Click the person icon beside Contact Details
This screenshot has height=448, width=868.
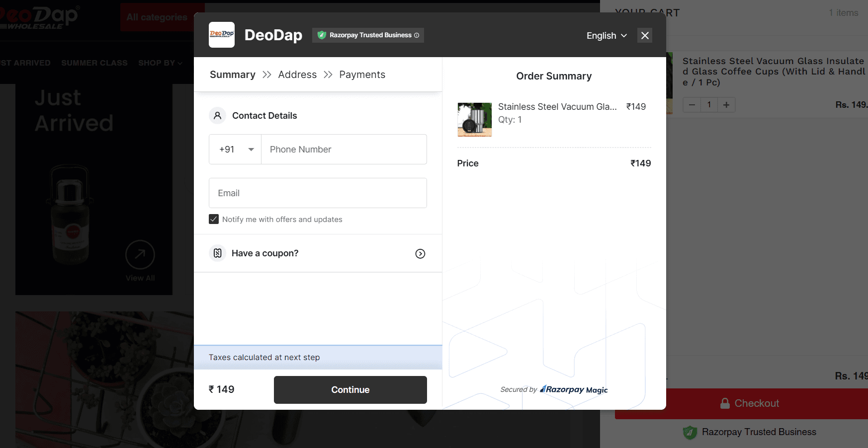(x=217, y=115)
